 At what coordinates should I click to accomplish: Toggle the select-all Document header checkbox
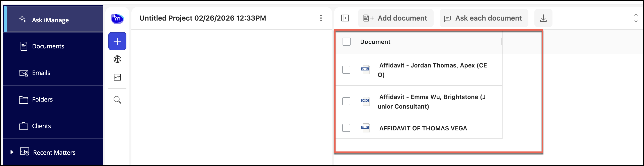click(347, 42)
